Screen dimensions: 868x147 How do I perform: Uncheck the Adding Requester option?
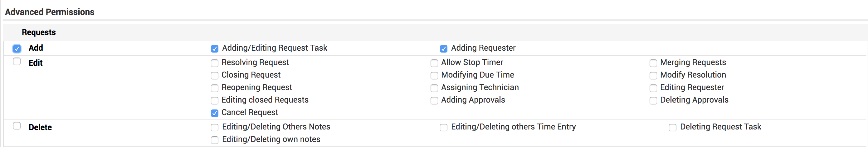[444, 49]
